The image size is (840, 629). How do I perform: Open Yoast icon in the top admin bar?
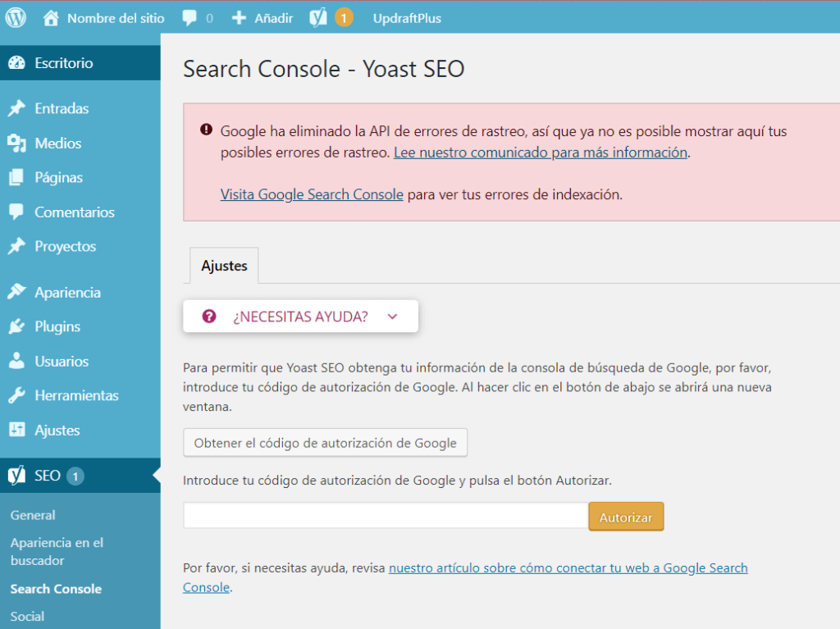coord(318,18)
